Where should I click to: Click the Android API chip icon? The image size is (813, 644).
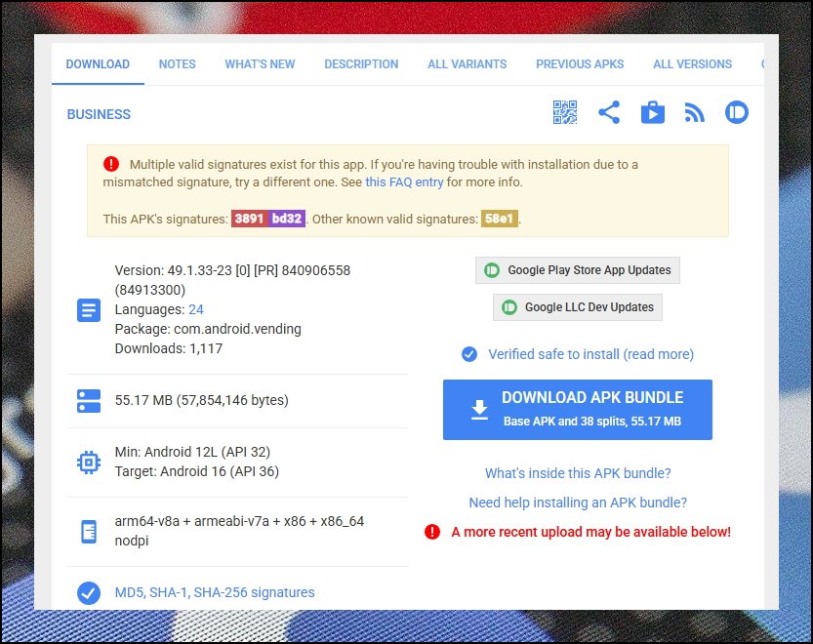click(x=89, y=462)
